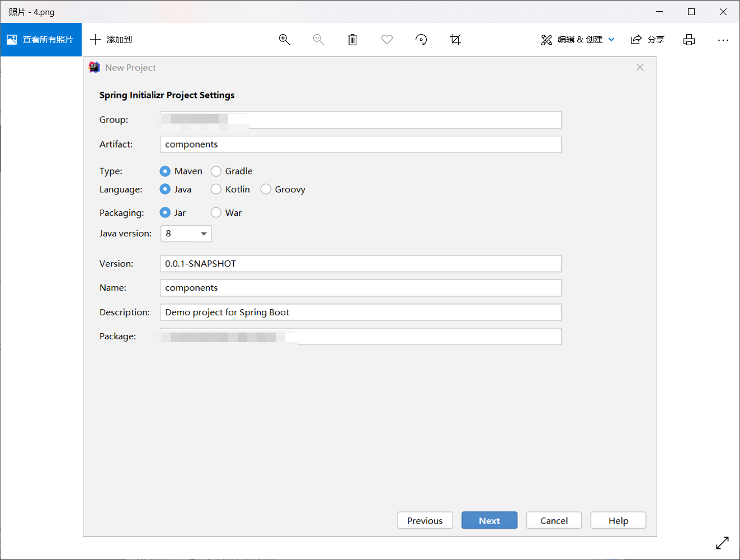
Task: Toggle fullscreen with the diagonal arrow icon
Action: tap(723, 543)
